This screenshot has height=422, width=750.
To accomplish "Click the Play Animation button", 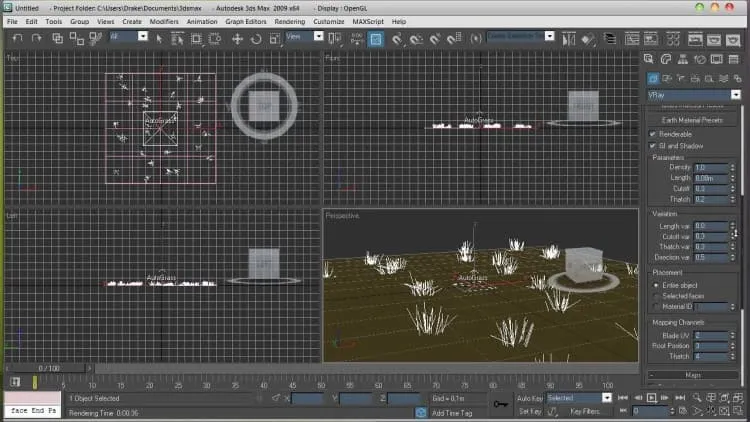I will (x=651, y=398).
